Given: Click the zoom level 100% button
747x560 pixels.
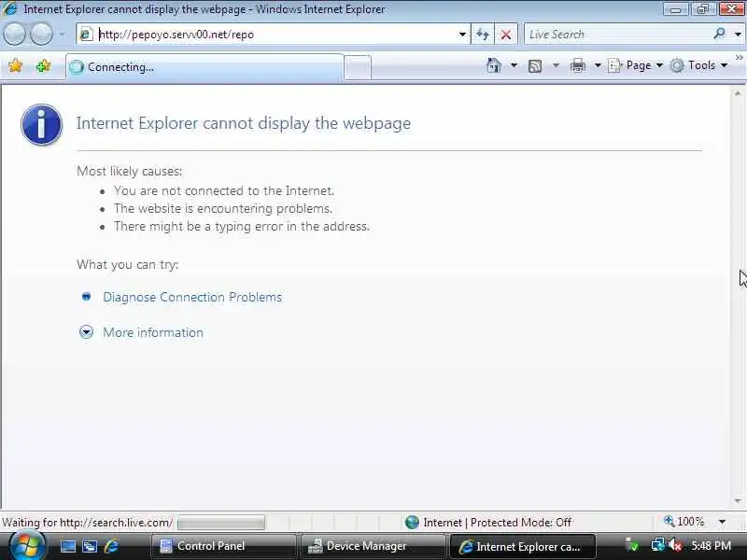Looking at the screenshot, I should pos(684,522).
